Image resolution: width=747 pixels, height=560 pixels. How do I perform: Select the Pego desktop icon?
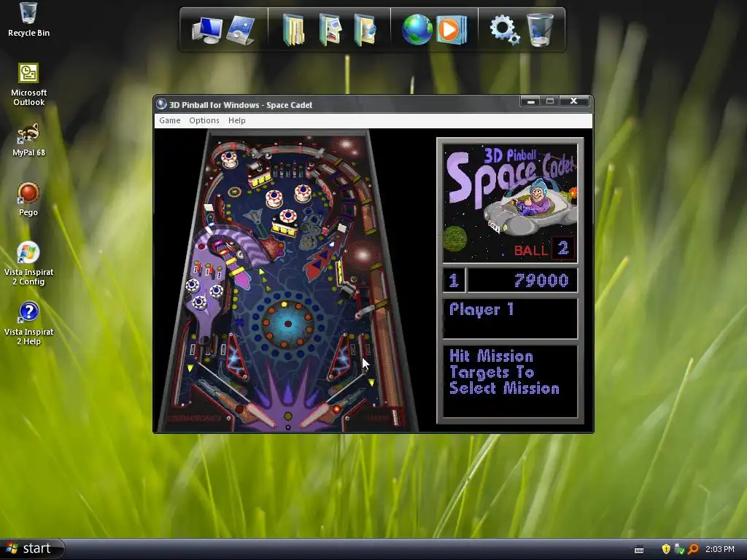point(28,199)
